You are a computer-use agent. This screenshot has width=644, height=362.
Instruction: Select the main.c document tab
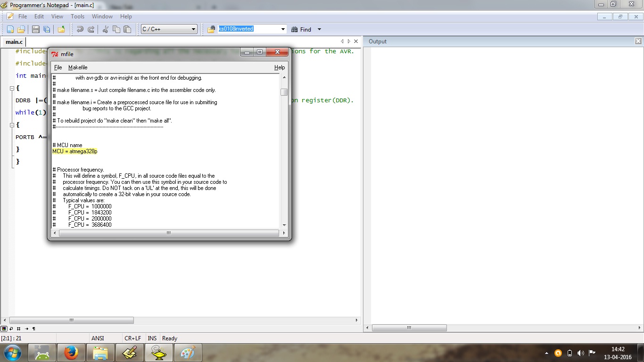pyautogui.click(x=14, y=42)
